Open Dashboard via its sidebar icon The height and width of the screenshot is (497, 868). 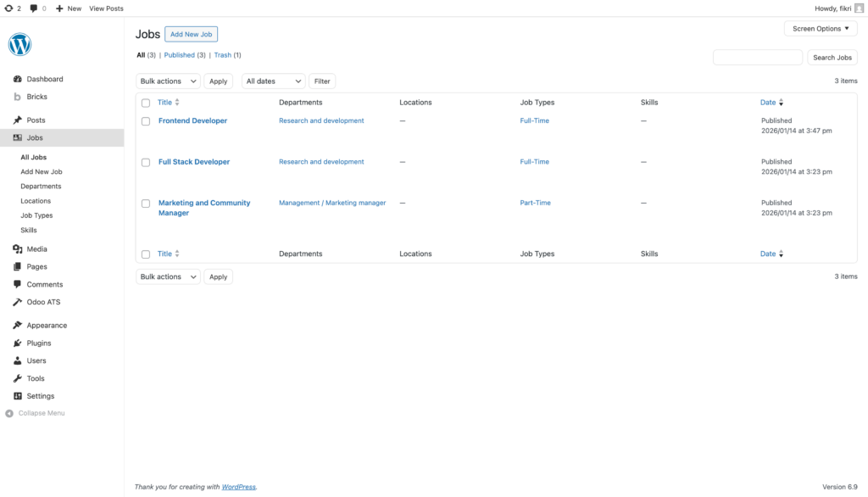(x=18, y=79)
